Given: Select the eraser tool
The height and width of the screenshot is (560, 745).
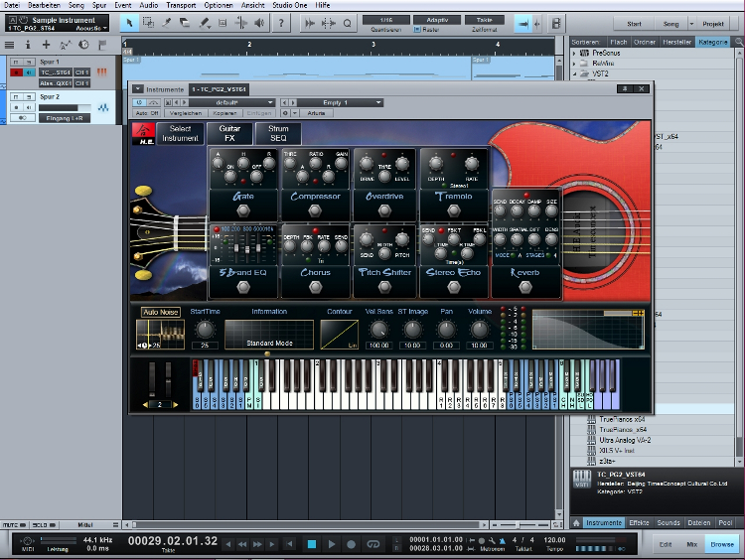Looking at the screenshot, I should click(185, 23).
